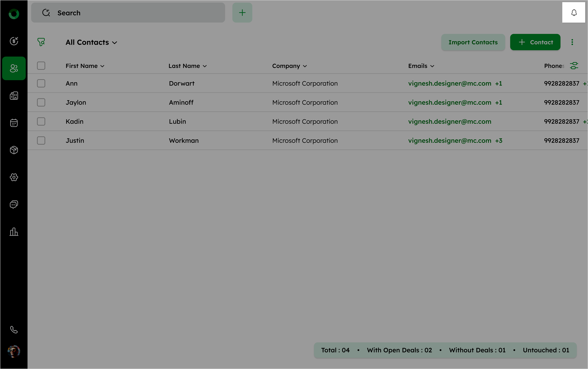Open the calendar icon in sidebar
Viewport: 588px width, 369px height.
pyautogui.click(x=14, y=123)
